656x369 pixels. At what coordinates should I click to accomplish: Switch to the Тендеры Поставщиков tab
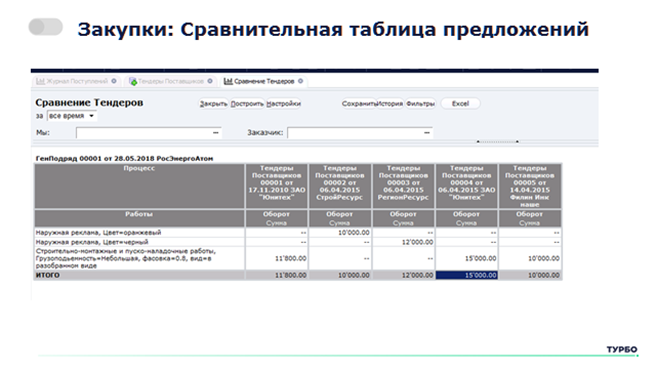click(x=171, y=81)
